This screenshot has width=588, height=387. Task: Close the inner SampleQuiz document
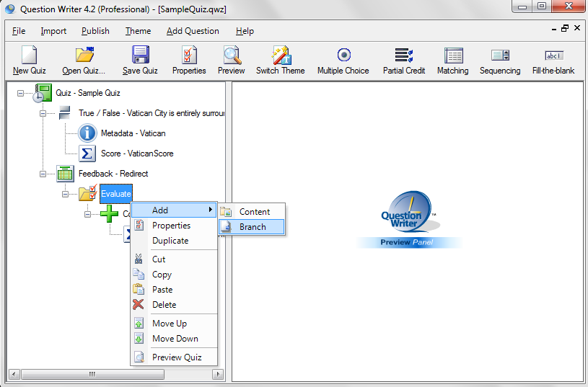[577, 28]
